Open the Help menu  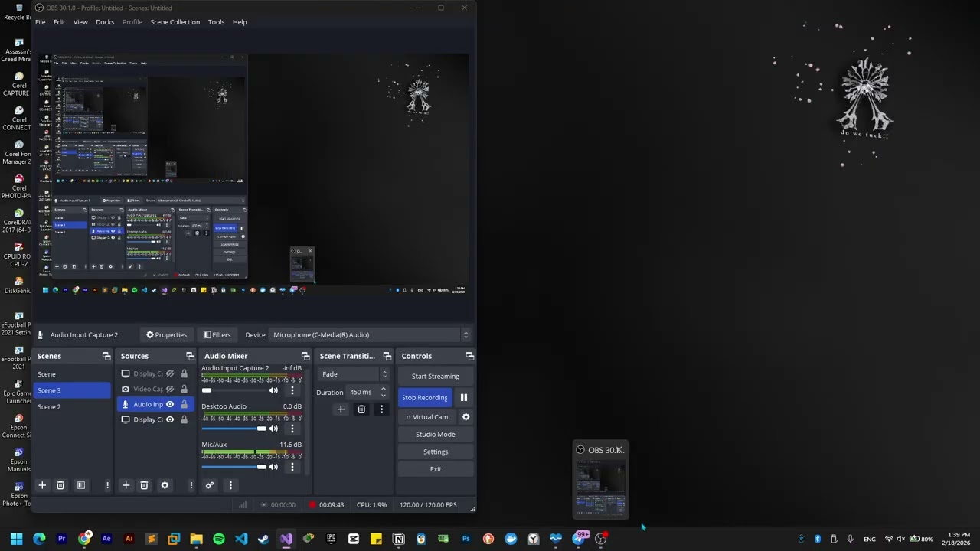(240, 22)
